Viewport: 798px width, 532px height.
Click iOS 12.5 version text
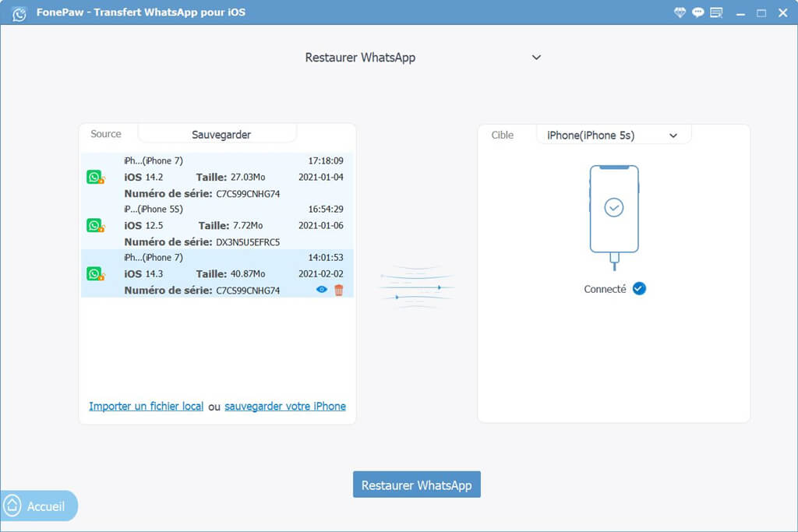click(143, 225)
